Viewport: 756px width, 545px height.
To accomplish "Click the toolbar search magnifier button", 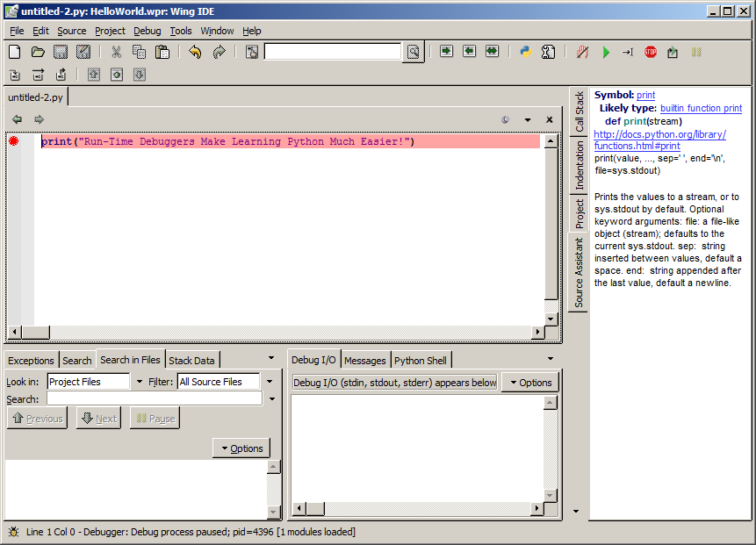I will coord(413,52).
